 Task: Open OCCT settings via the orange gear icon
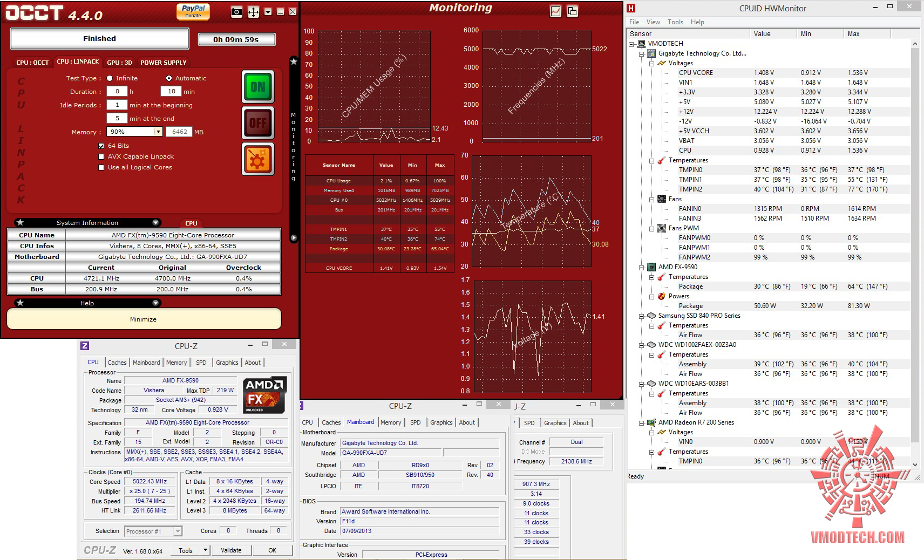[x=258, y=160]
